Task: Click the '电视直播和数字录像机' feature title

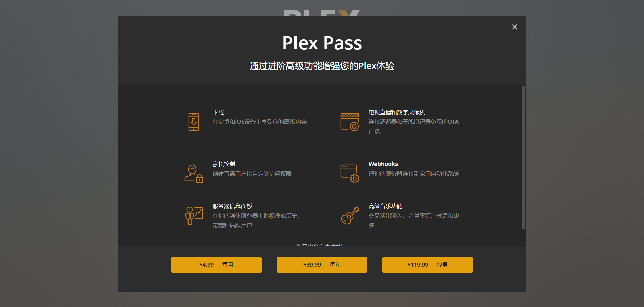Action: pyautogui.click(x=397, y=112)
